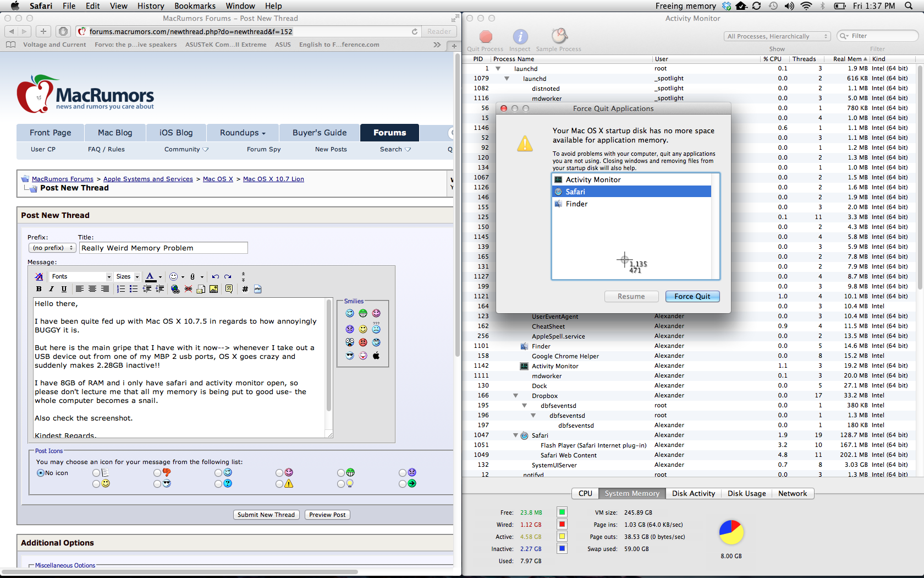
Task: Open All Processes, Hierarchically dropdown
Action: [x=777, y=36]
